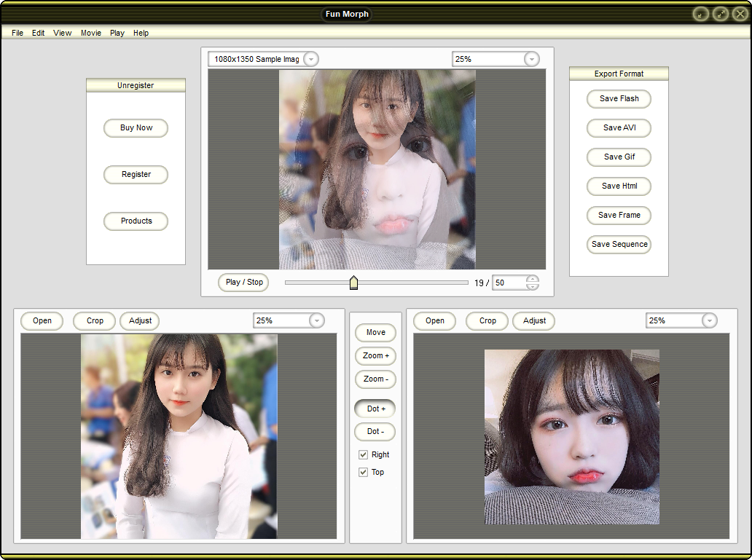This screenshot has width=752, height=560.
Task: Click the Buy Now button
Action: (136, 128)
